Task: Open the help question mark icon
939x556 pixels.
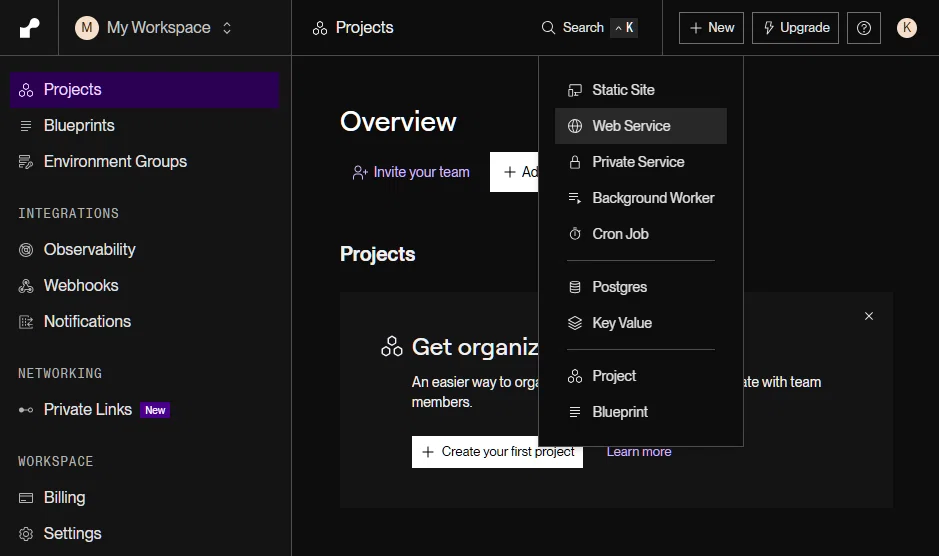Action: 864,28
